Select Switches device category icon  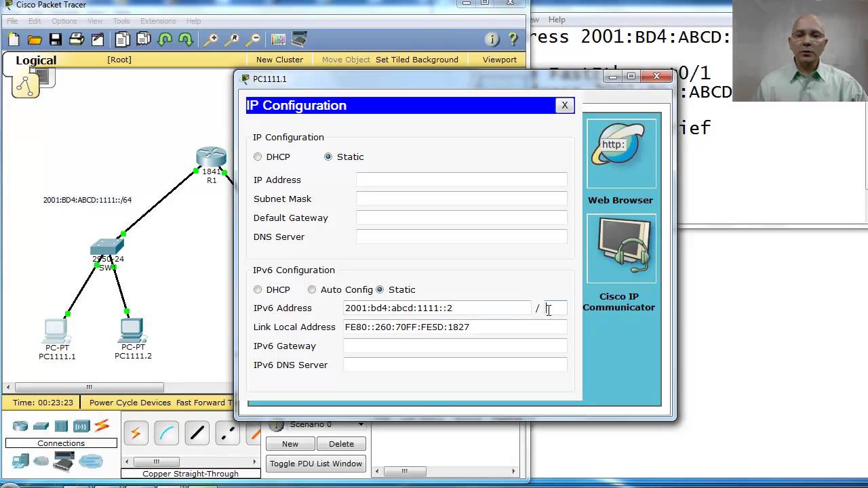(x=41, y=426)
